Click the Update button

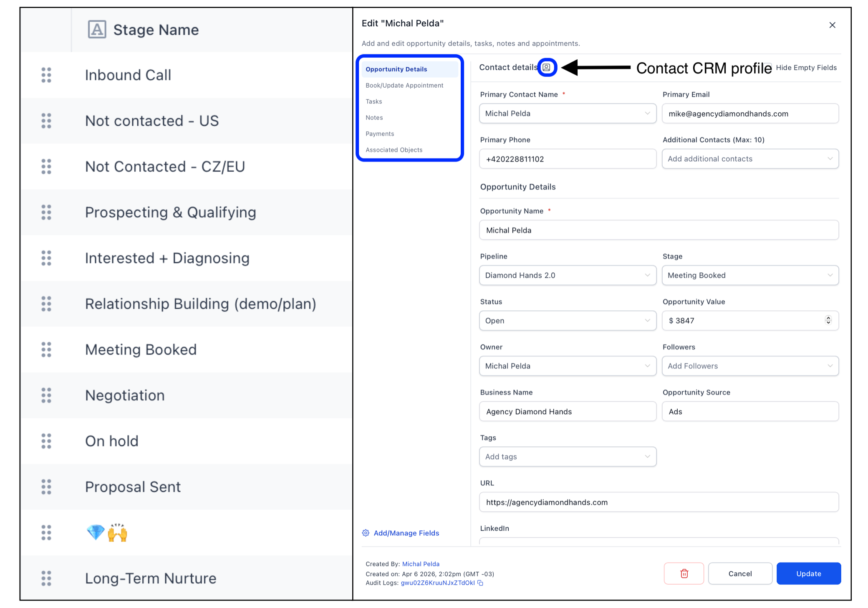coord(808,573)
